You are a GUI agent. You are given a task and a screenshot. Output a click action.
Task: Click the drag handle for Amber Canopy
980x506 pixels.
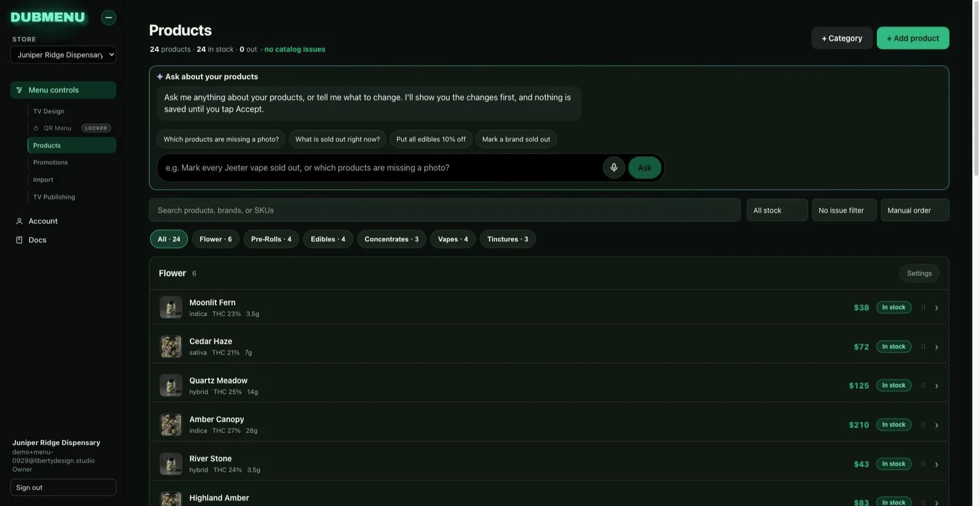point(923,425)
